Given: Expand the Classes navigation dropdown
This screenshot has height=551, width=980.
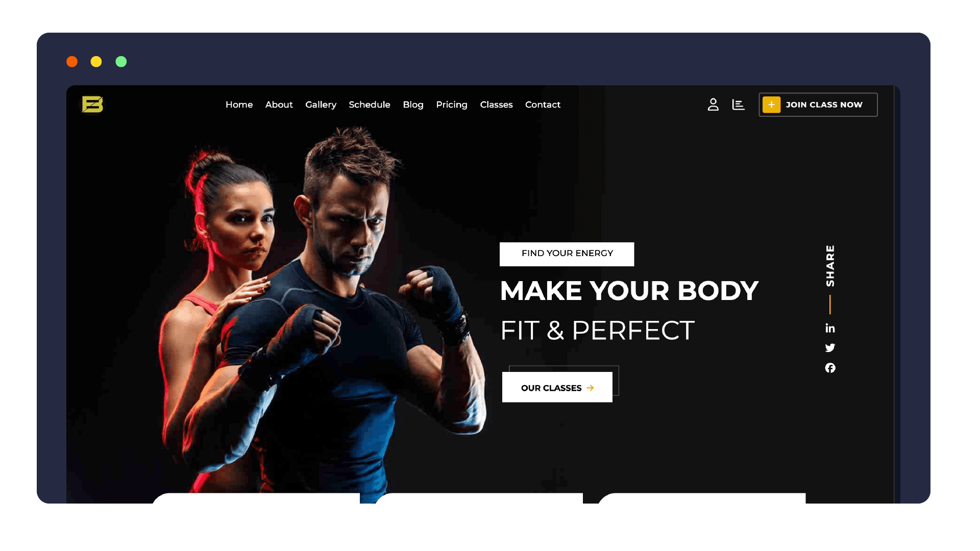Looking at the screenshot, I should point(496,104).
